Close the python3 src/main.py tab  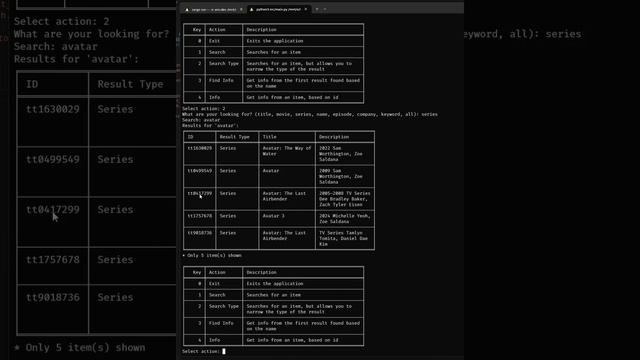pos(306,9)
